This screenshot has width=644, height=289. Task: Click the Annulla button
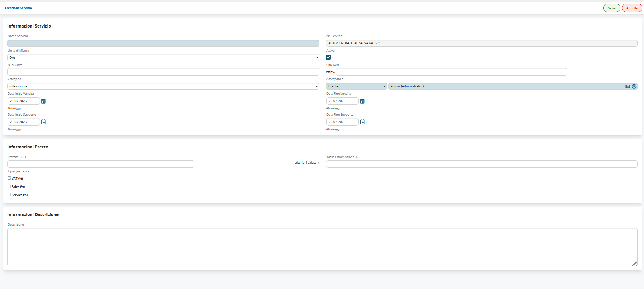click(x=632, y=8)
